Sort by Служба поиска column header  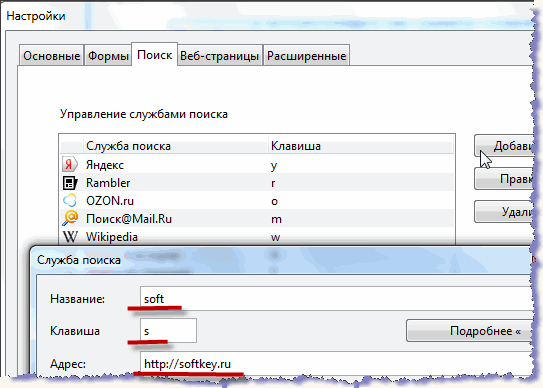tap(175, 146)
